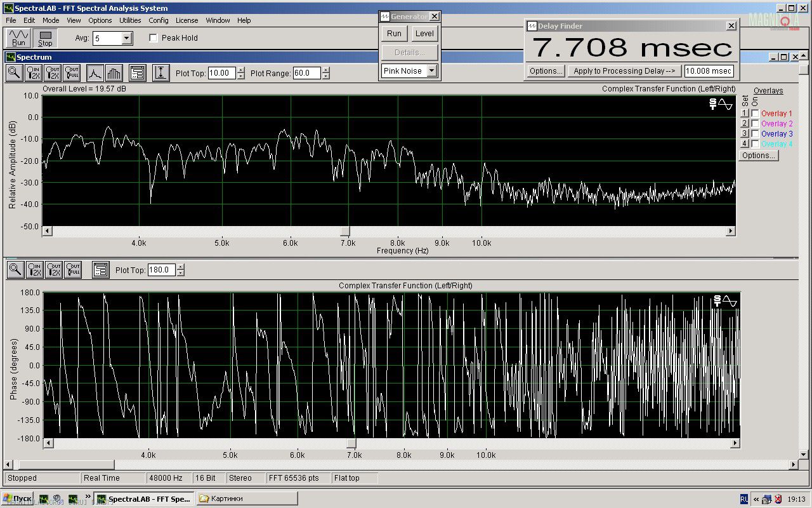Click the Spectrum window title icon
812x508 pixels.
click(x=11, y=57)
